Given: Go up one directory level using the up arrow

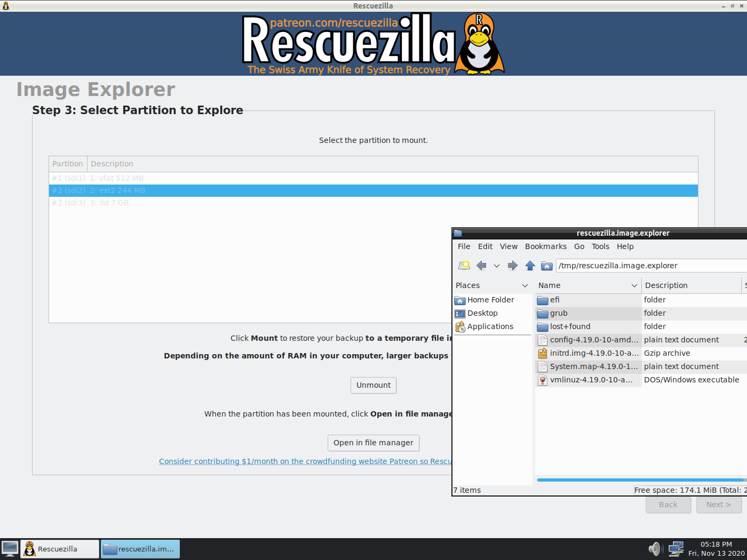Looking at the screenshot, I should tap(530, 265).
